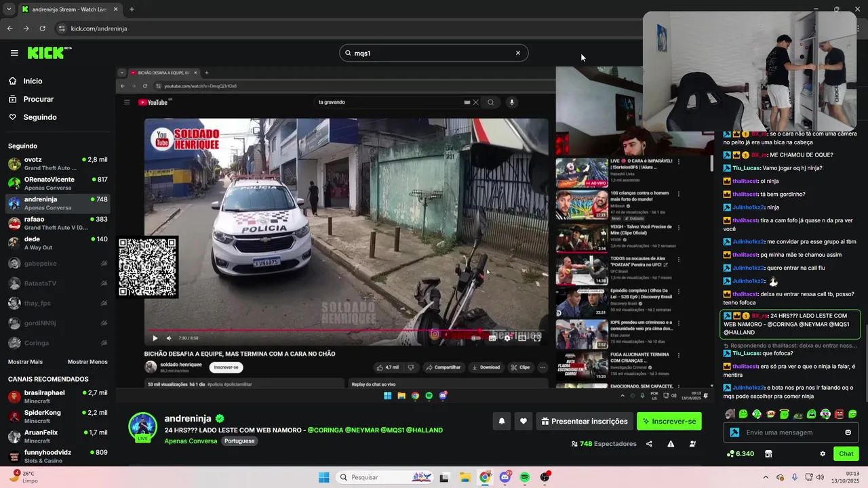This screenshot has height=488, width=868.
Task: Select rafaao channel in sidebar
Action: tap(58, 223)
